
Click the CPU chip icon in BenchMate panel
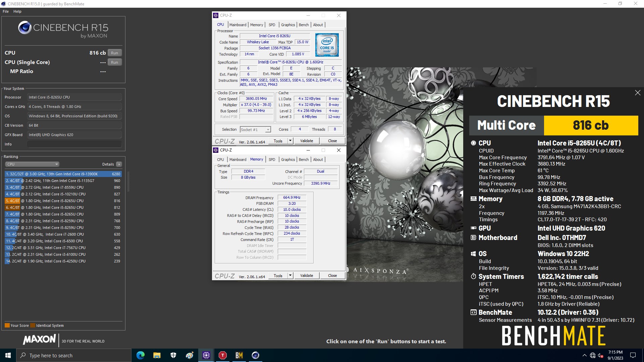[x=473, y=143]
